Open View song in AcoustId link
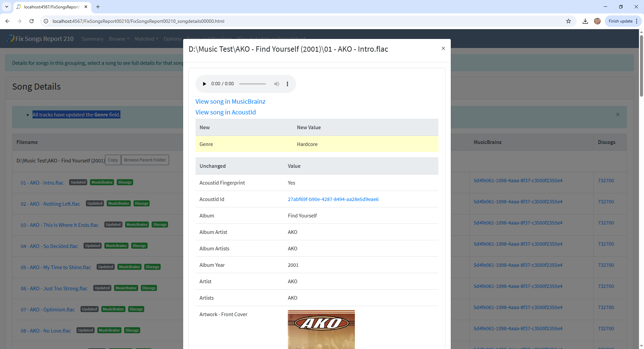The width and height of the screenshot is (644, 349). 225,112
